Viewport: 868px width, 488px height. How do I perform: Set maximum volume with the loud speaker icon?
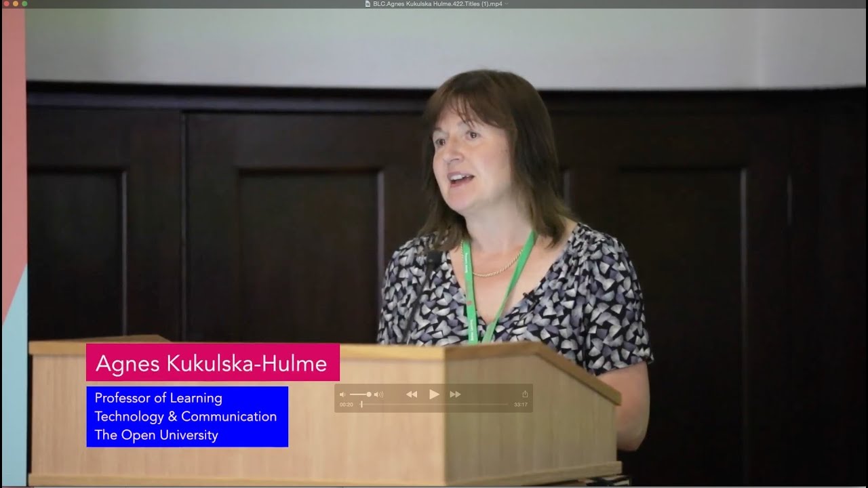(x=378, y=394)
